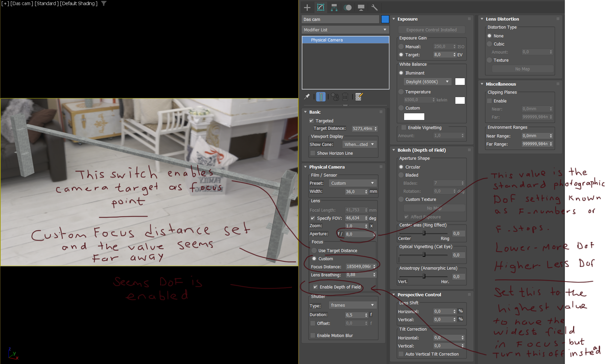This screenshot has width=606, height=364.
Task: Remove modifier with the trash icon
Action: click(x=345, y=97)
